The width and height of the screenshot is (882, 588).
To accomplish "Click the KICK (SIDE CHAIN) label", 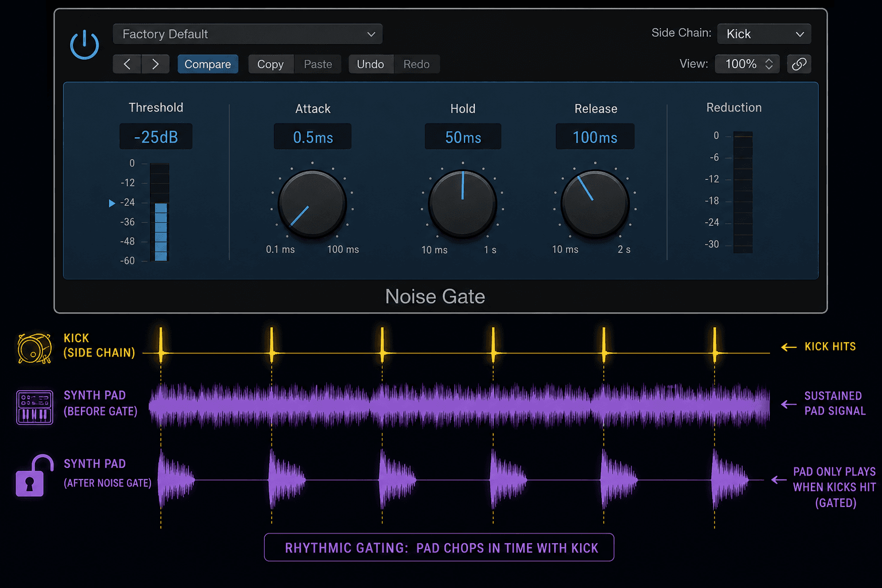I will tap(99, 345).
